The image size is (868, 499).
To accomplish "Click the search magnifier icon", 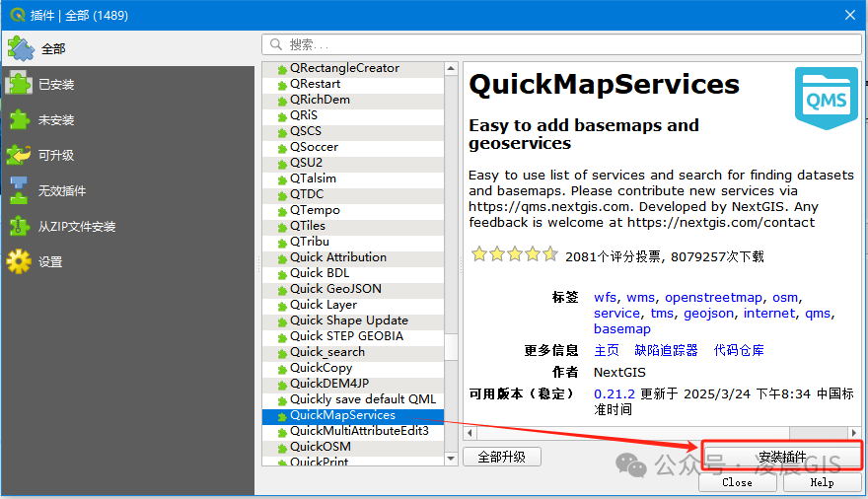I will 275,44.
